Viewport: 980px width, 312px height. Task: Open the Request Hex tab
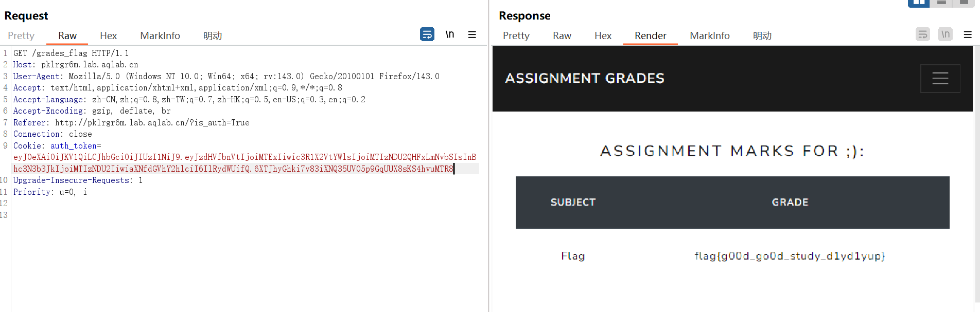pos(108,35)
